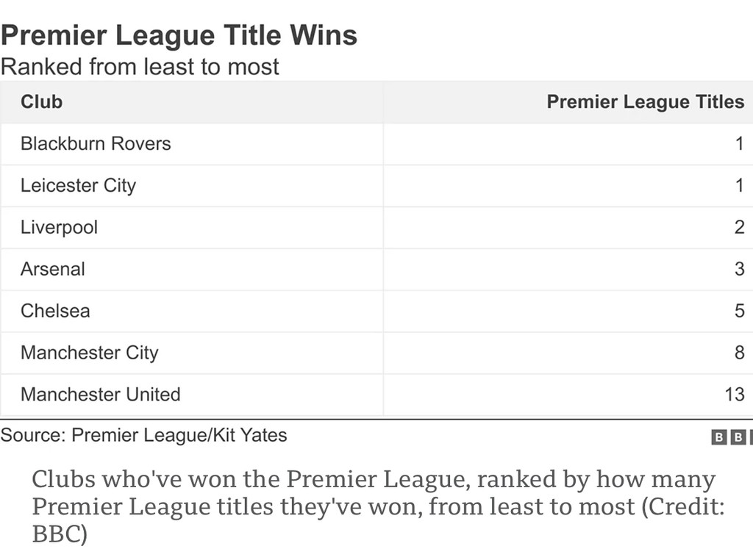The height and width of the screenshot is (560, 753).
Task: Click the Source: Premier League/Kit Yates text
Action: coord(143,435)
